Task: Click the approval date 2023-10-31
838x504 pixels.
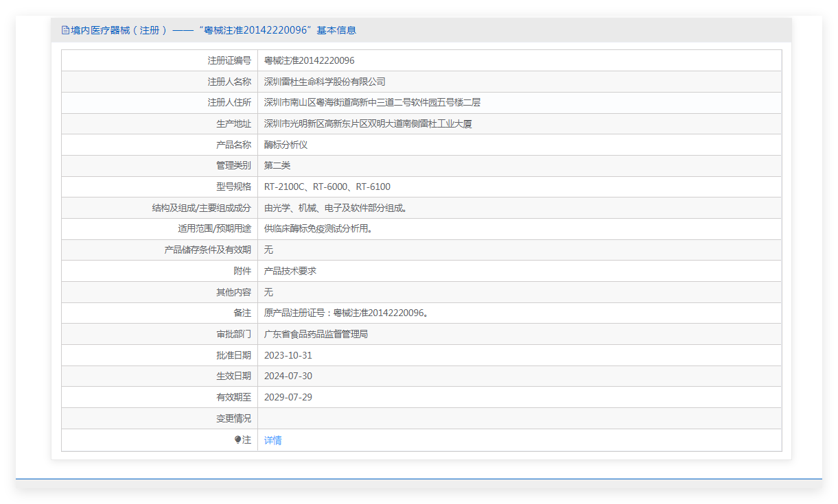Action: (288, 355)
